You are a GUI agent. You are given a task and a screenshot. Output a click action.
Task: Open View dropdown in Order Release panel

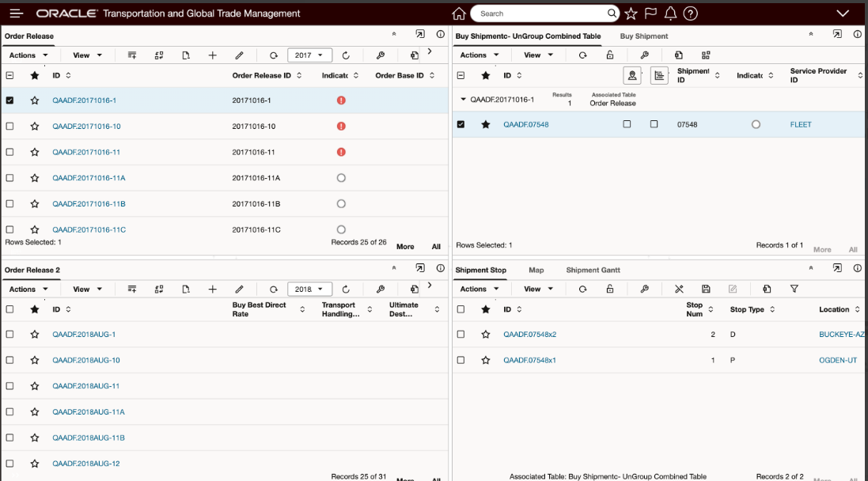click(x=88, y=55)
